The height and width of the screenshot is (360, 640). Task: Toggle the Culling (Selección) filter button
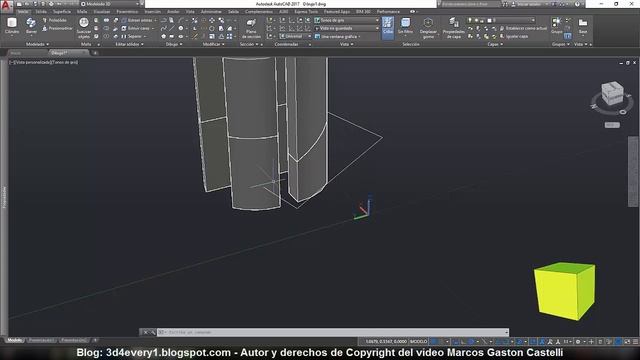tap(388, 27)
